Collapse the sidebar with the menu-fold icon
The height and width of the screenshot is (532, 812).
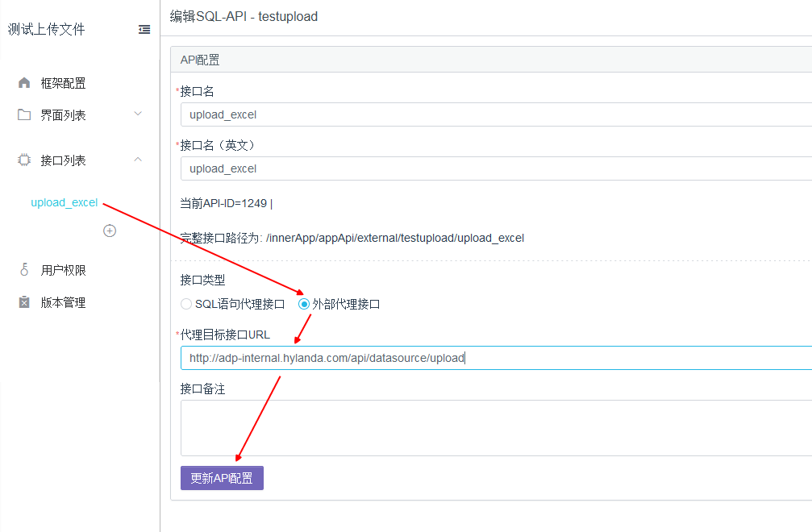(144, 30)
